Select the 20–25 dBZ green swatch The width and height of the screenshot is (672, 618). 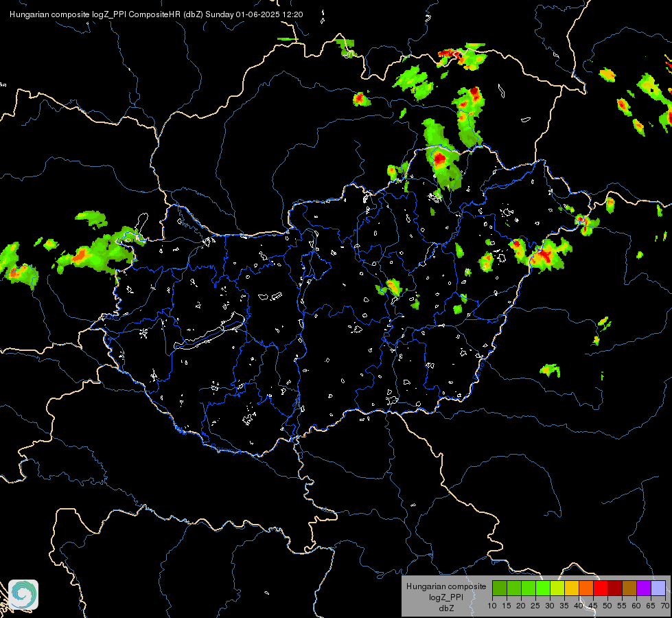[529, 588]
